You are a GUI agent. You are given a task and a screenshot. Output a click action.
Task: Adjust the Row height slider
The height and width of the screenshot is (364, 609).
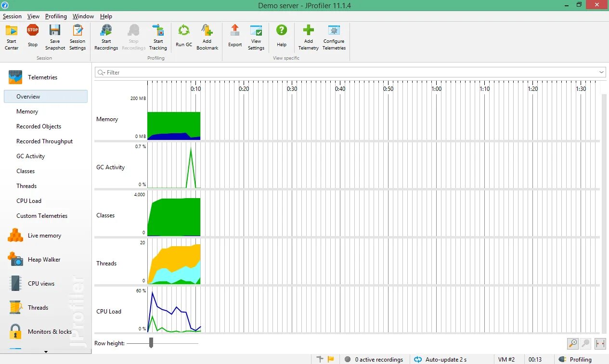(151, 343)
